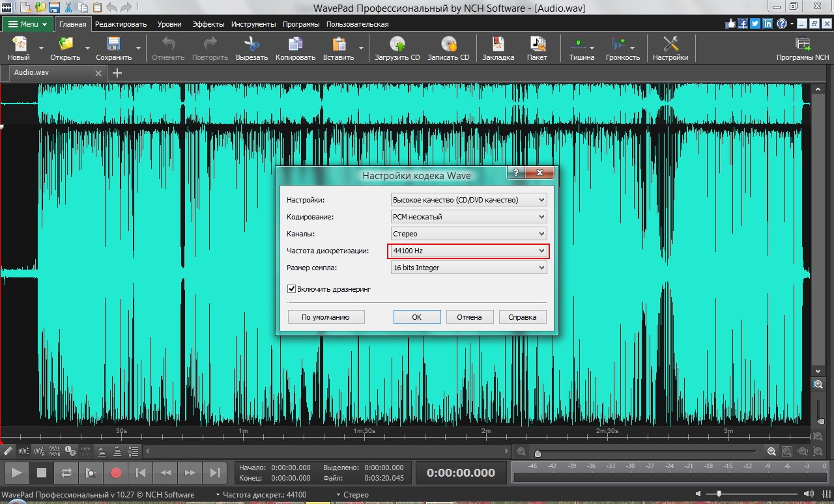Disable the Включить дразнеринг checkbox

292,288
